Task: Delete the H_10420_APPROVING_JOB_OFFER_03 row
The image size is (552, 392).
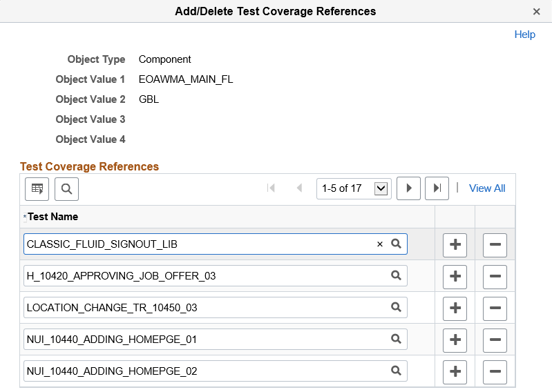Action: tap(495, 277)
